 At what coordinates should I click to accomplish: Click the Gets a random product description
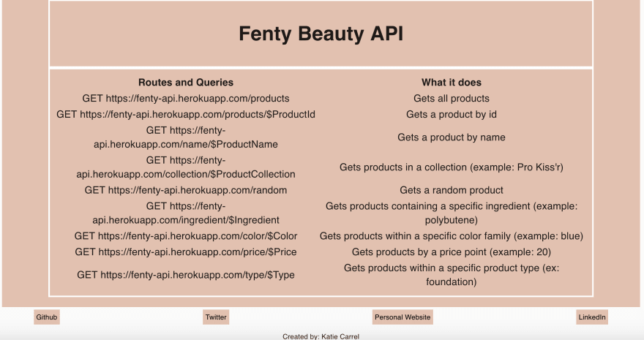(452, 190)
